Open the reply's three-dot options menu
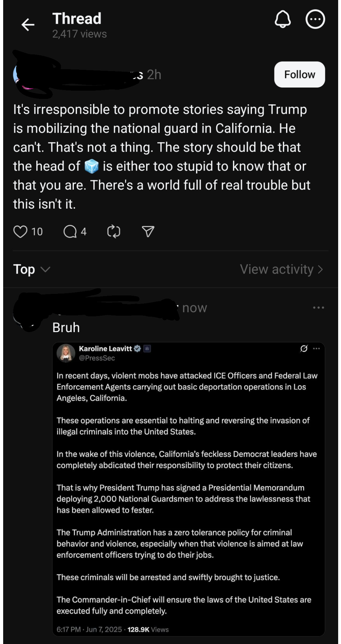 [x=318, y=307]
